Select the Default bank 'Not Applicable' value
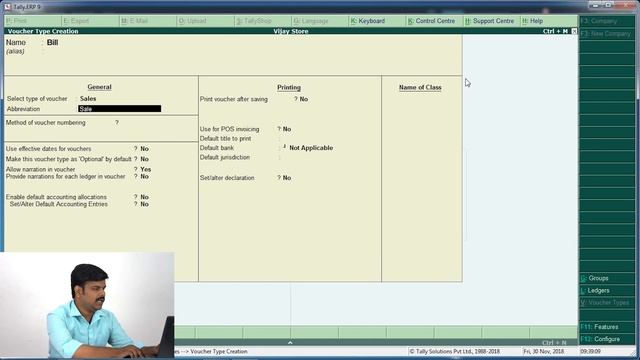This screenshot has height=360, width=640. click(311, 148)
